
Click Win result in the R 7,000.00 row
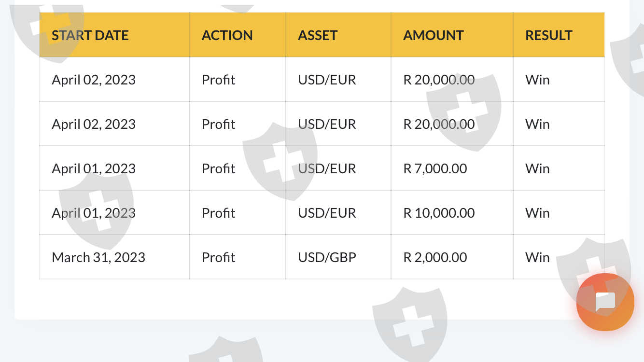(x=537, y=168)
